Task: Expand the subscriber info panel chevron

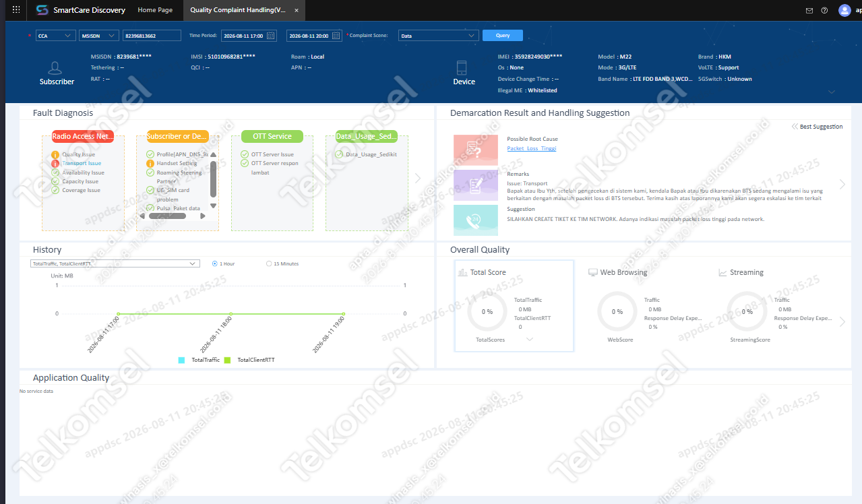Action: (832, 92)
